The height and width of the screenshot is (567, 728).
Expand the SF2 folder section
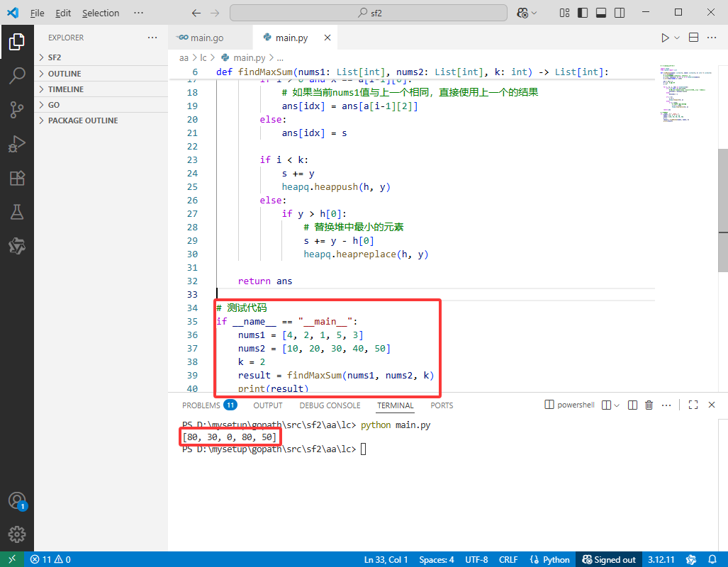(x=101, y=57)
